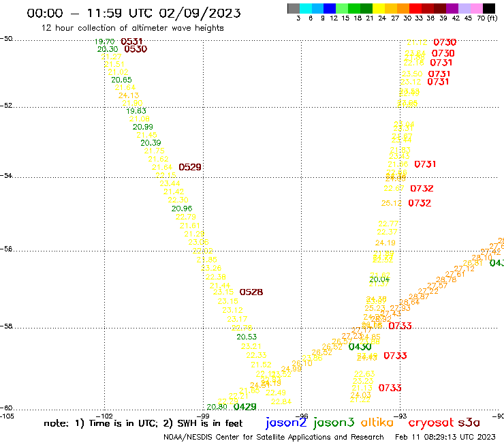Select the 19.63 wave height value
504x443 pixels.
click(x=136, y=111)
